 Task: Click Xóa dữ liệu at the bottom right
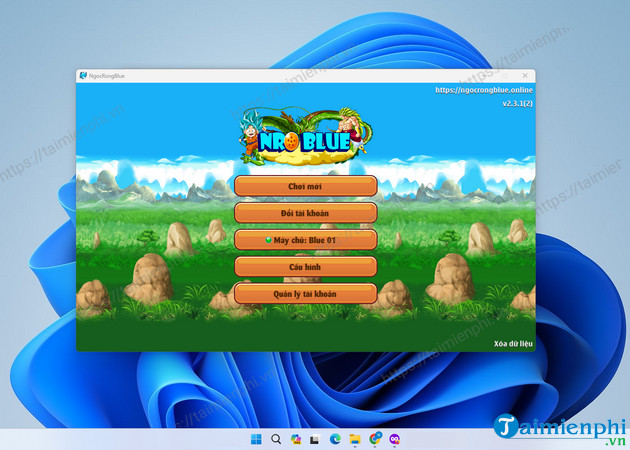(513, 344)
